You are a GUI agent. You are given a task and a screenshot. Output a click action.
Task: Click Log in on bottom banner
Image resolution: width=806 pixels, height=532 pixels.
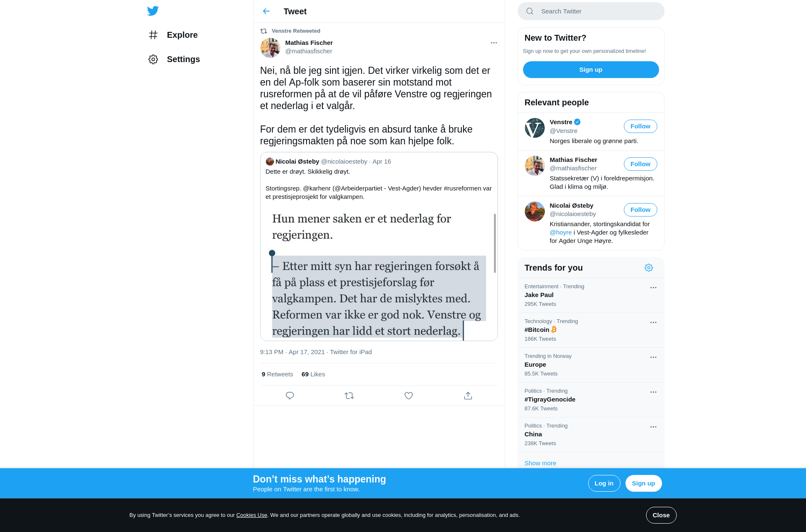coord(604,483)
